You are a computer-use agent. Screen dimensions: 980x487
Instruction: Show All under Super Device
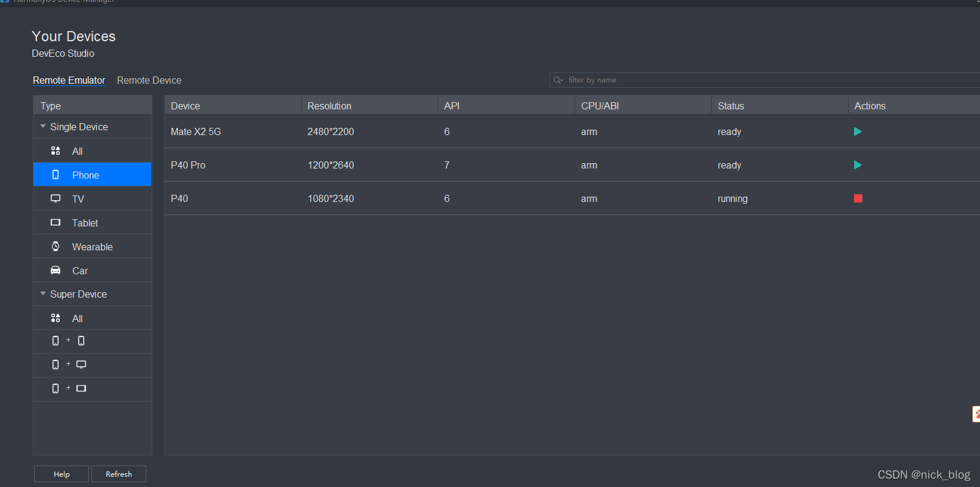93,318
